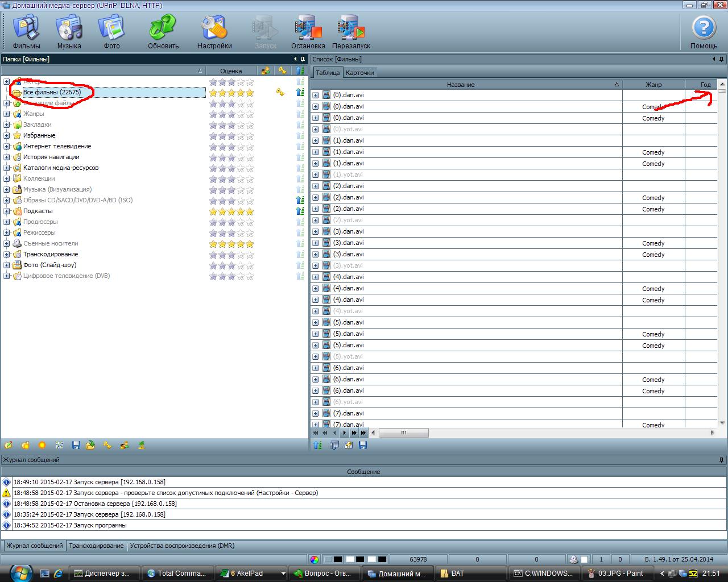Open Total Commander from the taskbar

pos(176,573)
